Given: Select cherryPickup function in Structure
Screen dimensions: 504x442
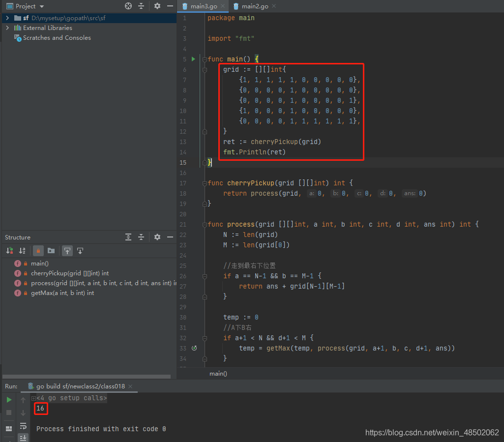Looking at the screenshot, I should click(70, 273).
